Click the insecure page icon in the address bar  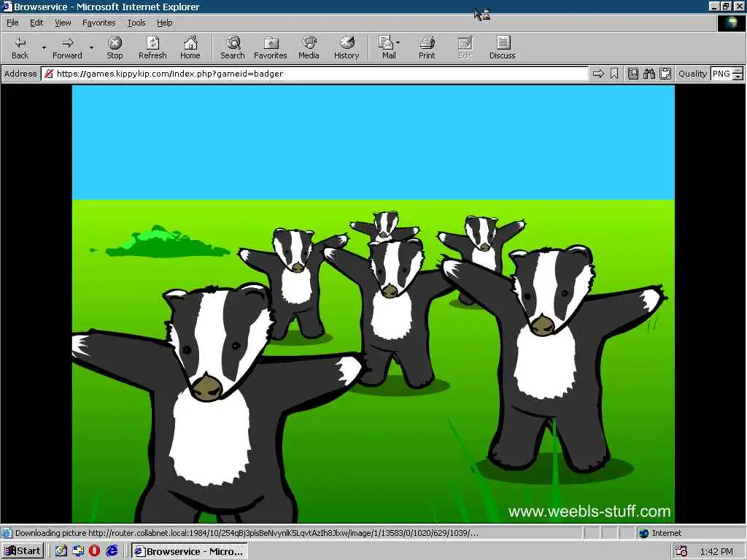(49, 74)
